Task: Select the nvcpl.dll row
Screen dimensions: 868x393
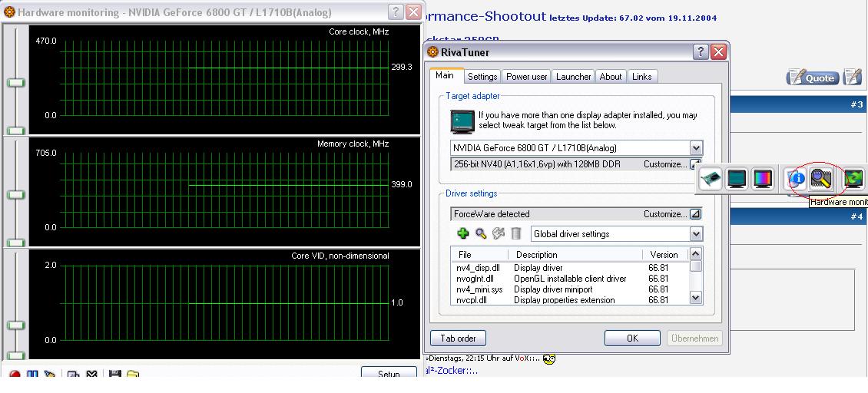Action: coord(570,299)
